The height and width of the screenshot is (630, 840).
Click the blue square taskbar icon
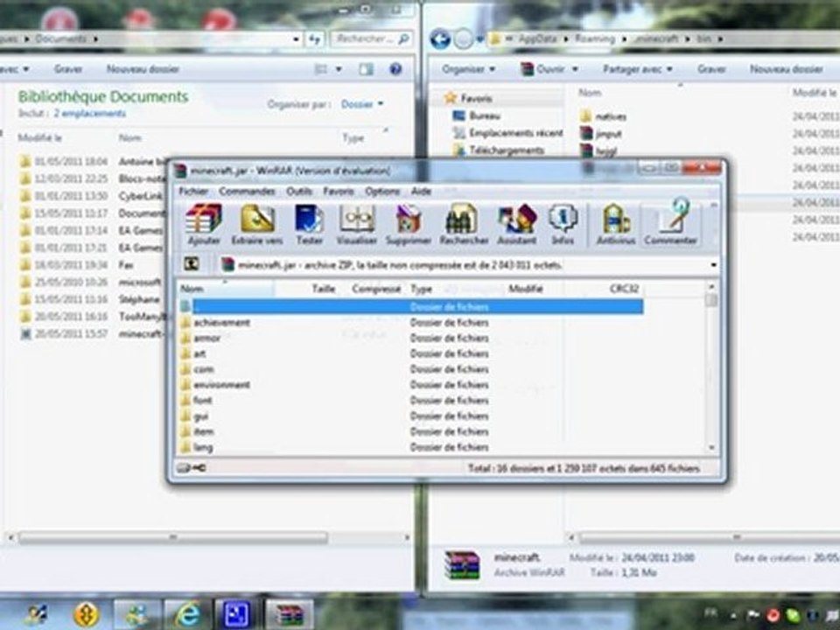236,614
